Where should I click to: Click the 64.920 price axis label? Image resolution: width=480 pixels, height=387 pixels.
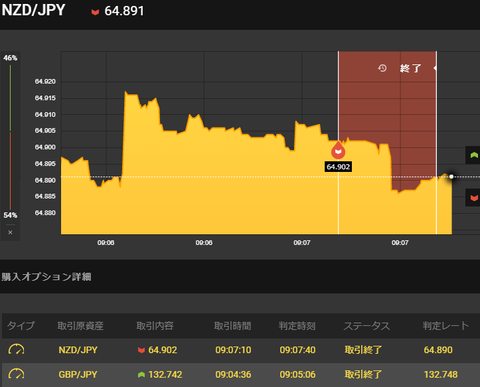pyautogui.click(x=45, y=82)
